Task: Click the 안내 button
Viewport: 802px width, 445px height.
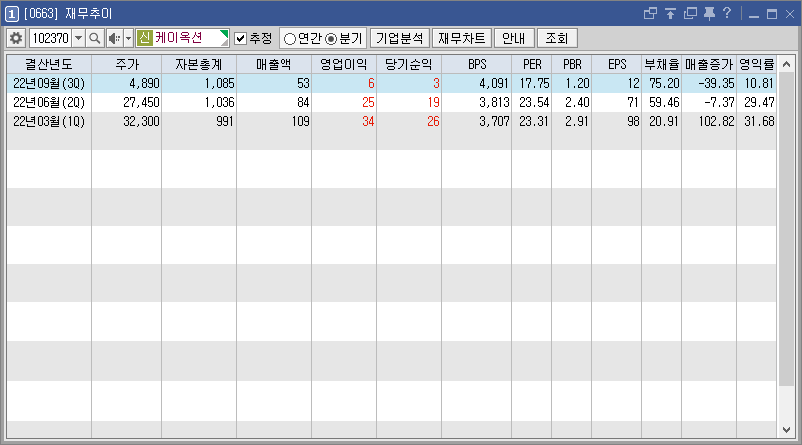Action: [514, 38]
